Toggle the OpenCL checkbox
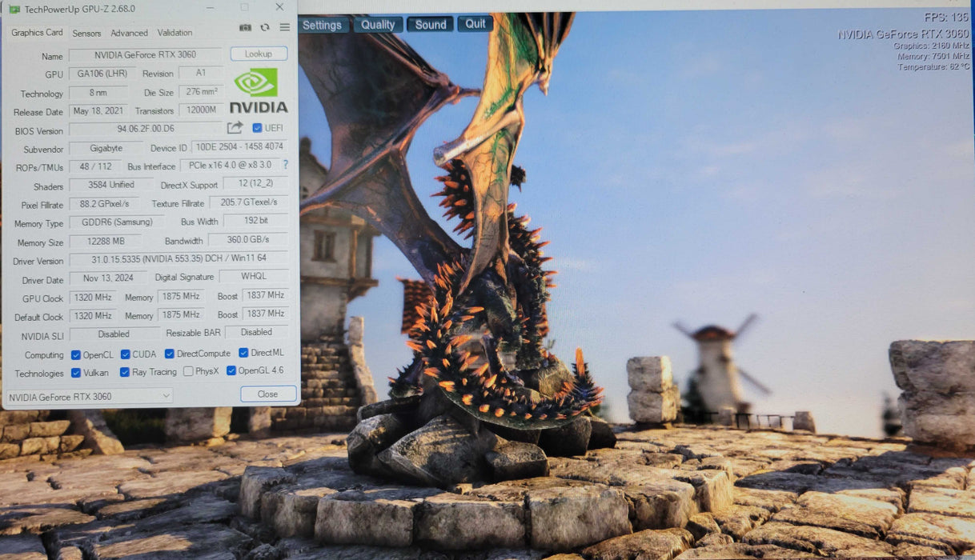The width and height of the screenshot is (975, 560). pyautogui.click(x=75, y=354)
